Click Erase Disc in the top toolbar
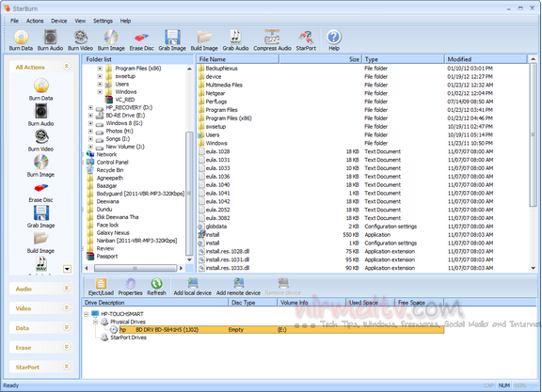Screen dimensions: 542x392 coord(141,40)
